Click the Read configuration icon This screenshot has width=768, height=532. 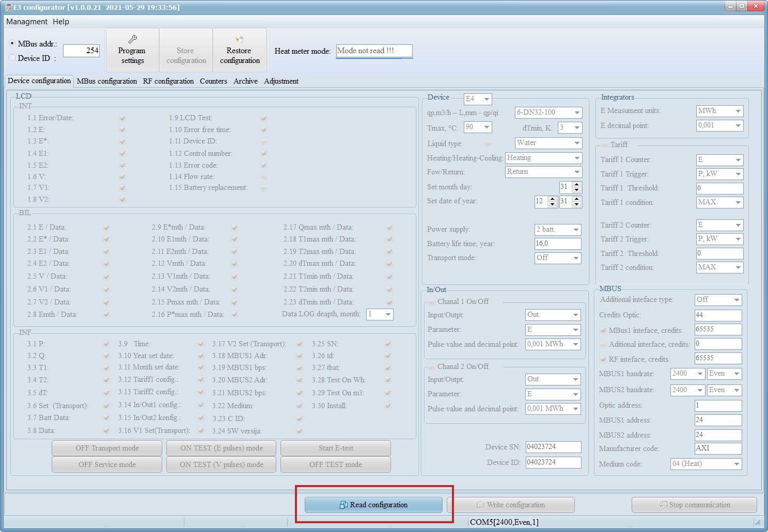tap(343, 505)
